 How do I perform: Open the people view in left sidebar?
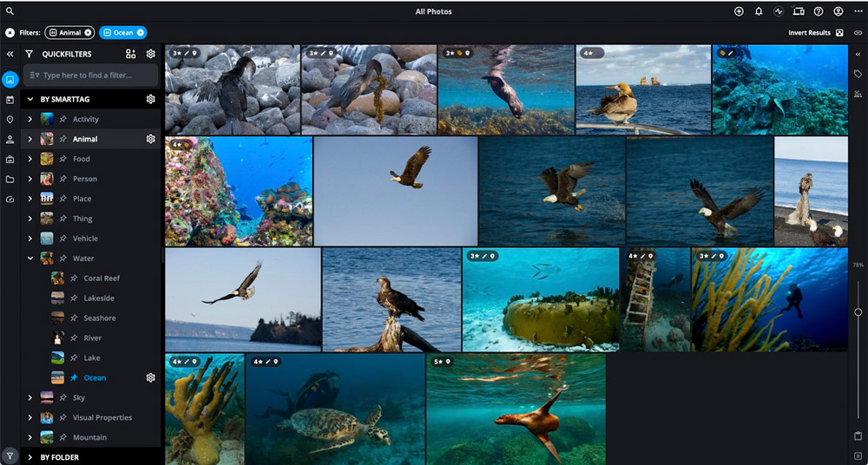[10, 140]
